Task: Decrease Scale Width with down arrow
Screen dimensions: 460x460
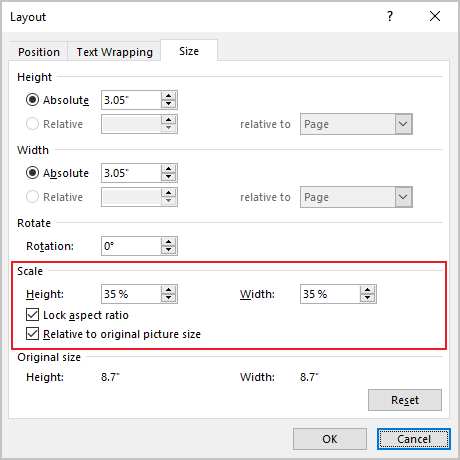Action: 368,298
